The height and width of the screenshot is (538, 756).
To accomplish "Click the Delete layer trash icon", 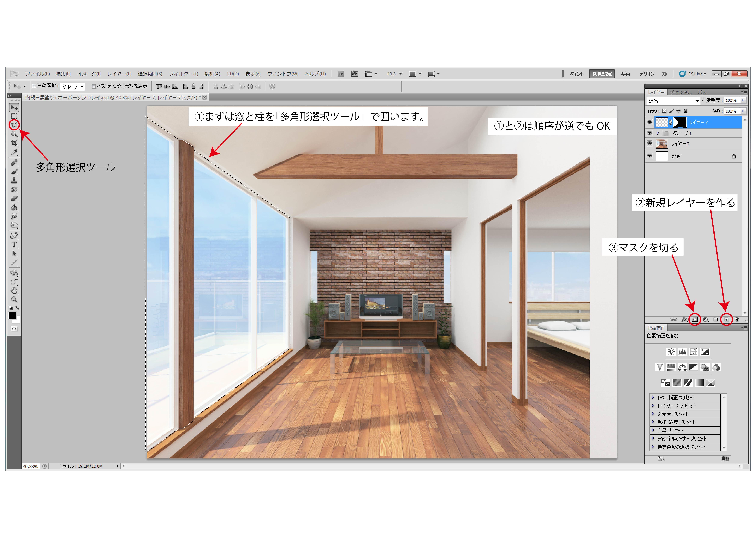I will 737,319.
